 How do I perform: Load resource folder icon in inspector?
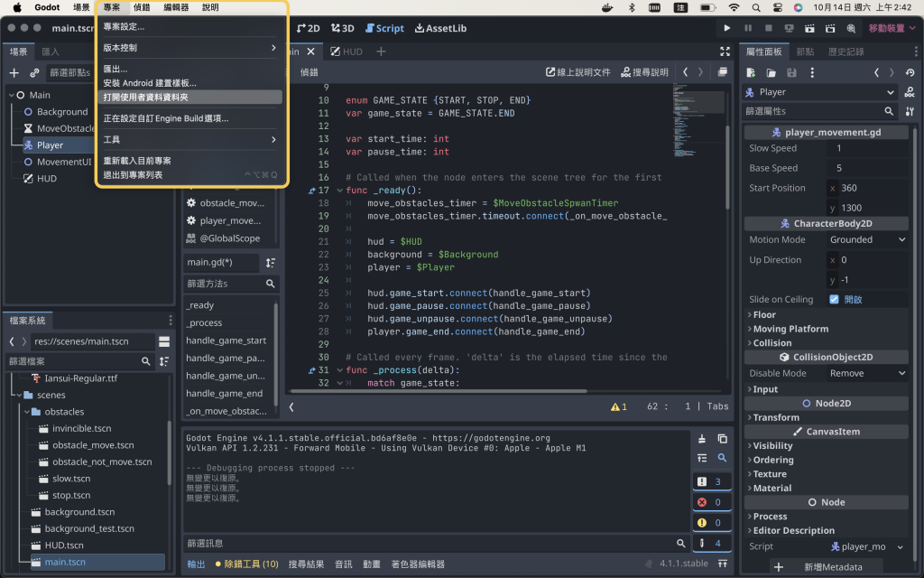(771, 72)
